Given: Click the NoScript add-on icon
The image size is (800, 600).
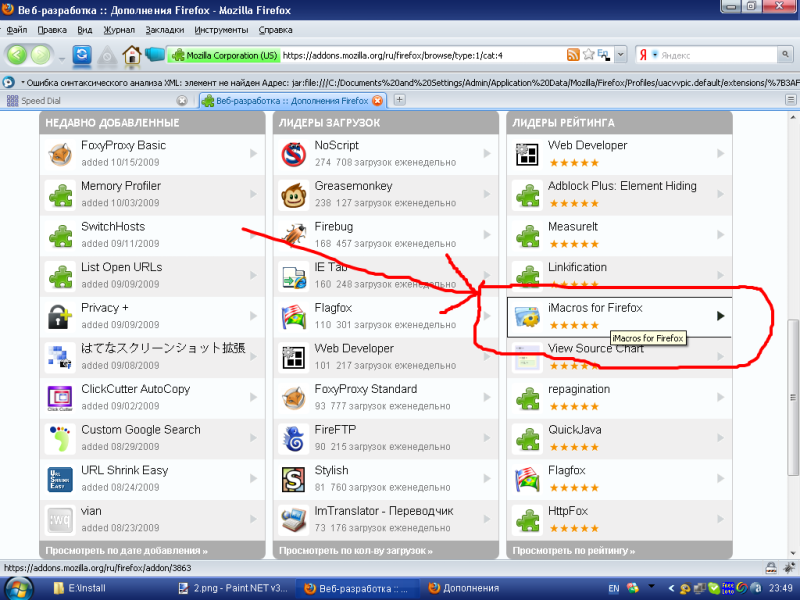Looking at the screenshot, I should pos(293,154).
